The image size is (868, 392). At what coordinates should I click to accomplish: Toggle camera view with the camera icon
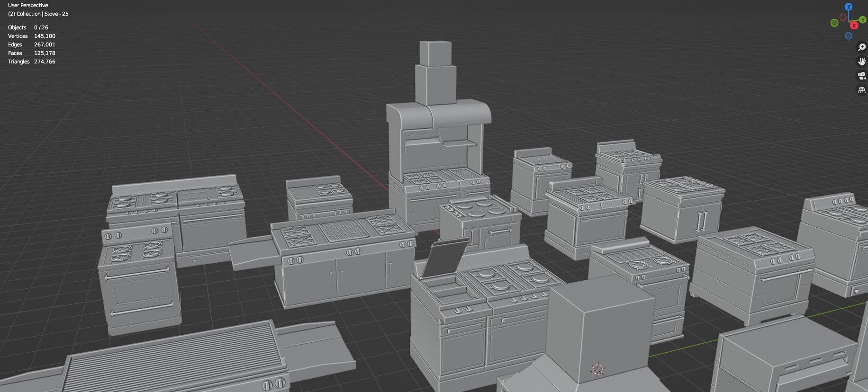[862, 76]
